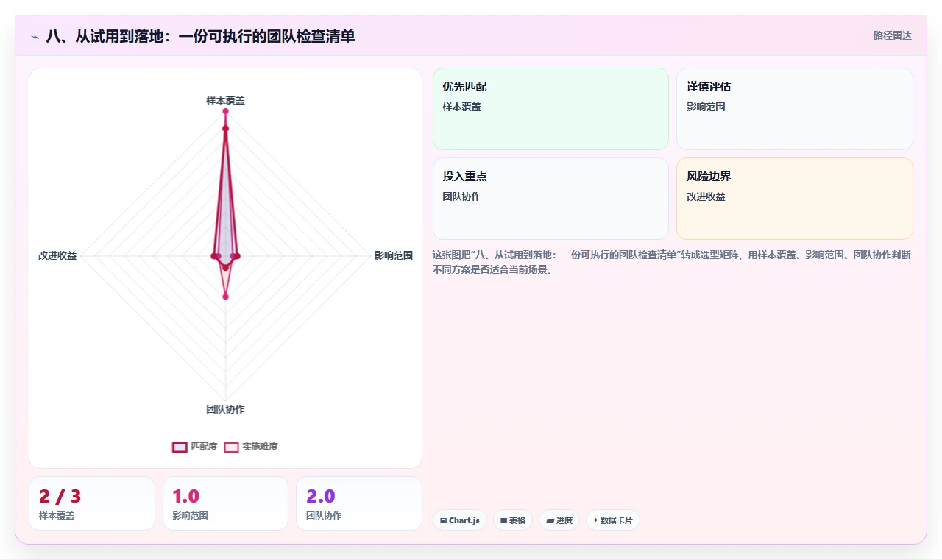Click the 样本覆盖 radar axis label
This screenshot has height=560, width=942.
tap(225, 101)
